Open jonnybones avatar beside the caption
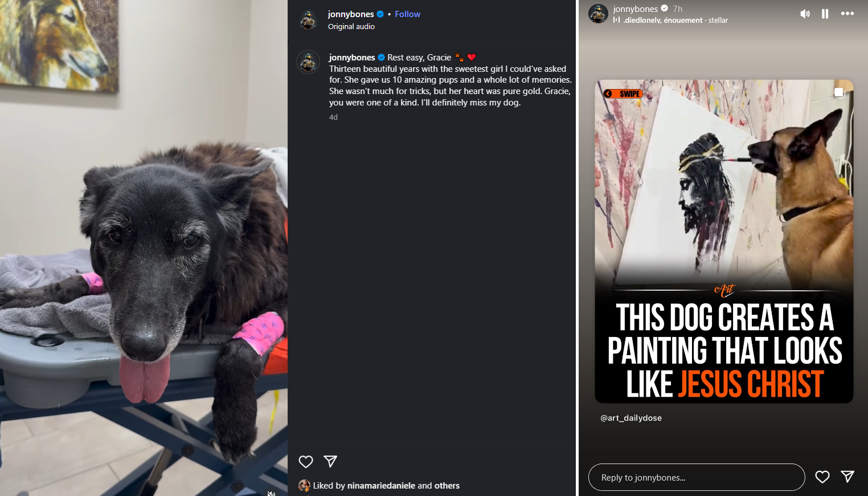 308,62
